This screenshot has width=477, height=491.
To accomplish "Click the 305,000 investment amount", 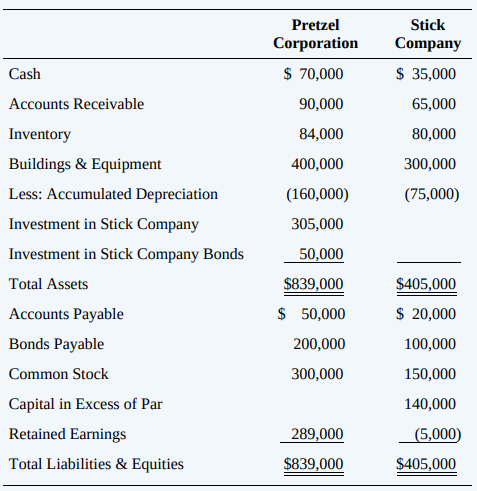I will (317, 224).
